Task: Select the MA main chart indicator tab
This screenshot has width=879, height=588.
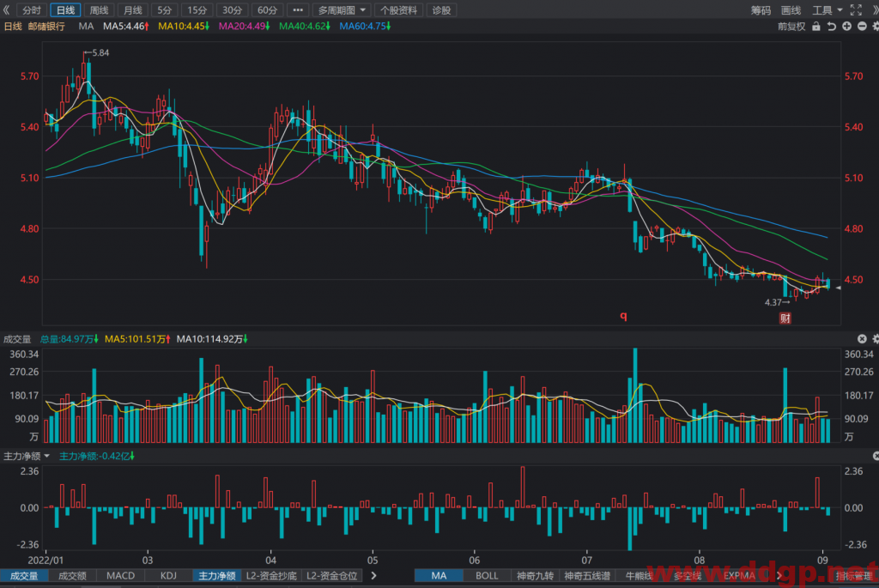Action: 439,576
